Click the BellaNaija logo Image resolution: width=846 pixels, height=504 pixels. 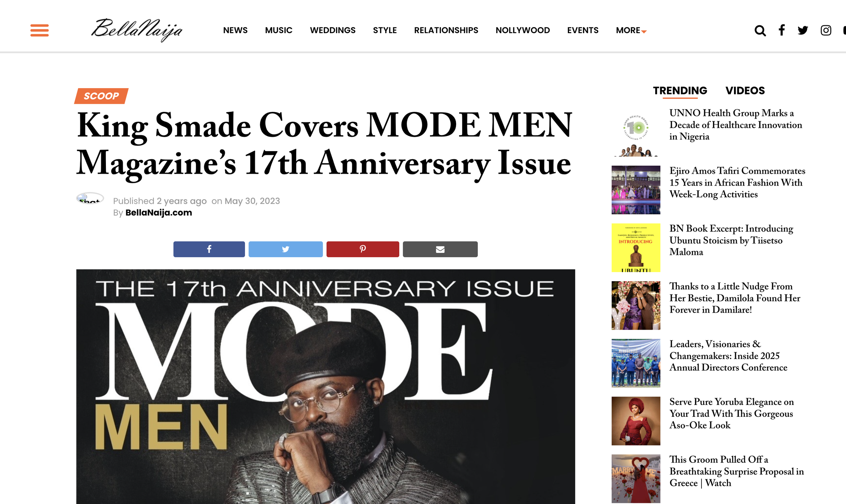(137, 30)
